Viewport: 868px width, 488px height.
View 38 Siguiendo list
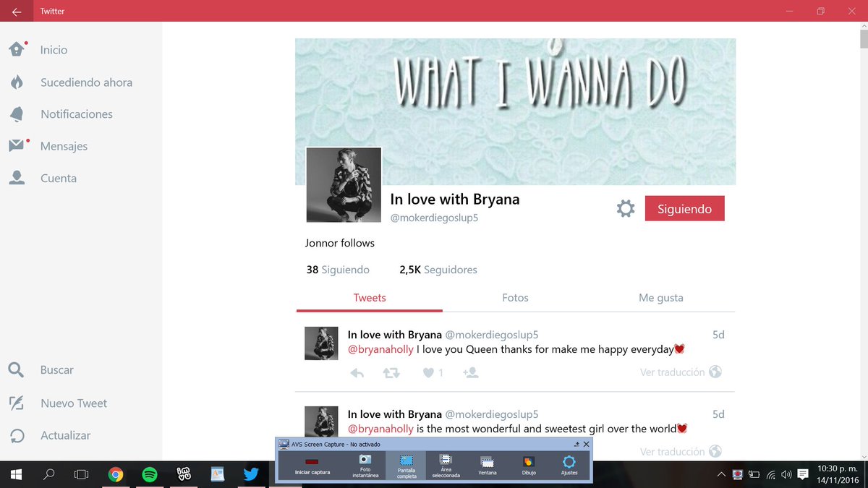338,270
